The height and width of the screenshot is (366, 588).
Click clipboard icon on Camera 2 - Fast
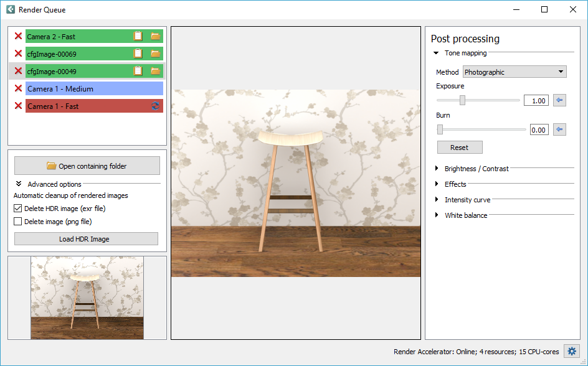pyautogui.click(x=138, y=37)
